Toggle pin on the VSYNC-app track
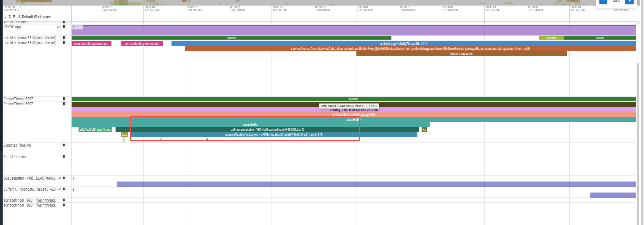Image resolution: width=644 pixels, height=225 pixels. tap(64, 27)
